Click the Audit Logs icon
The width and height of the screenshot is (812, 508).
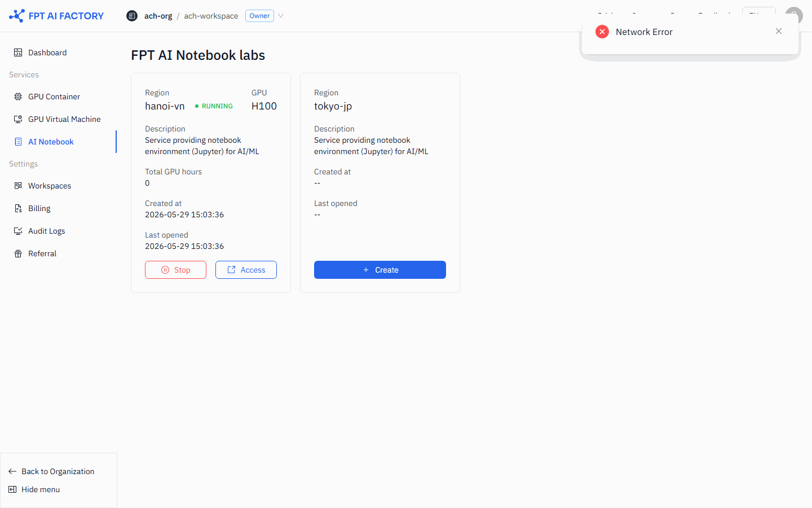[18, 231]
